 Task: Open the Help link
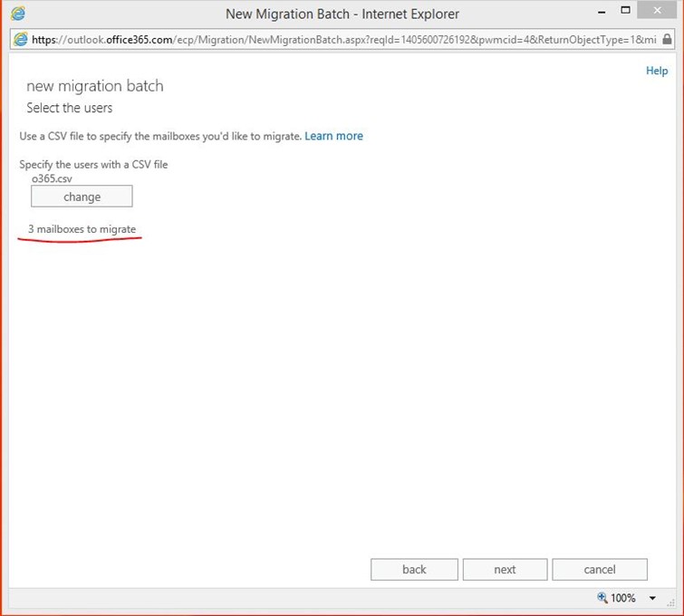tap(657, 71)
